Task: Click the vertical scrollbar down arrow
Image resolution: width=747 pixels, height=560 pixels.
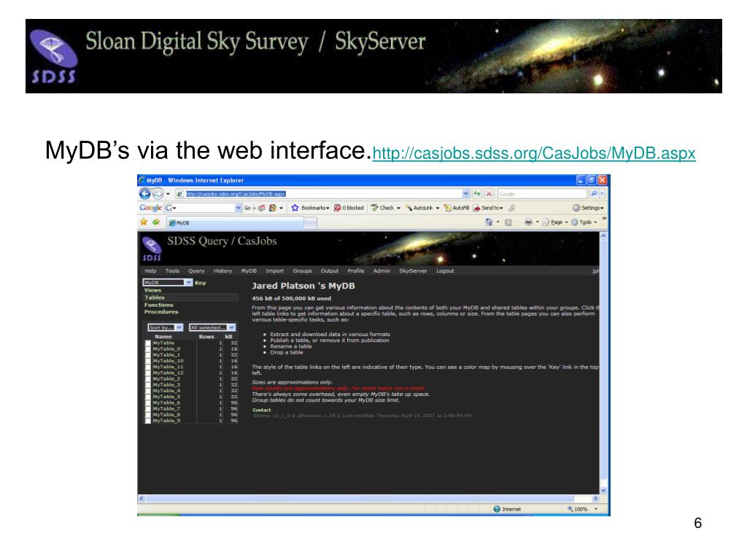Action: tap(603, 490)
